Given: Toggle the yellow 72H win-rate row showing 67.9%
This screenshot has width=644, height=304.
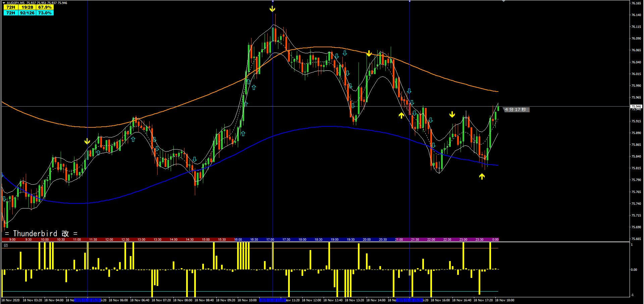Looking at the screenshot, I should (x=29, y=7).
